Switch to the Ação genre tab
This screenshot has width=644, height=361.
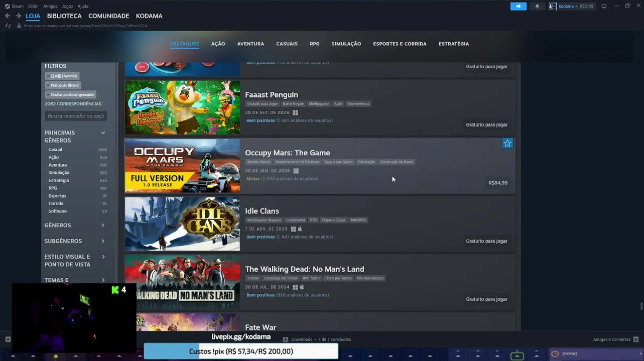pos(218,44)
